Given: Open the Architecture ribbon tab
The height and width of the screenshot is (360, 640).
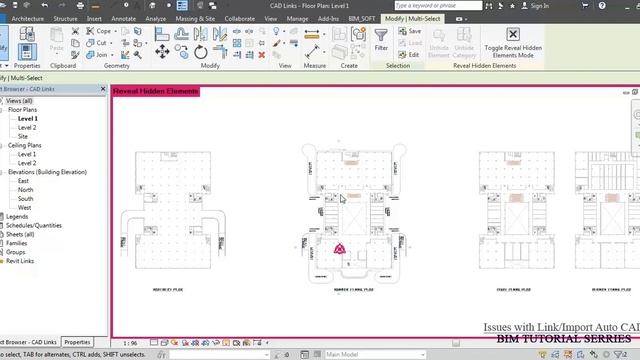Looking at the screenshot, I should 27,19.
